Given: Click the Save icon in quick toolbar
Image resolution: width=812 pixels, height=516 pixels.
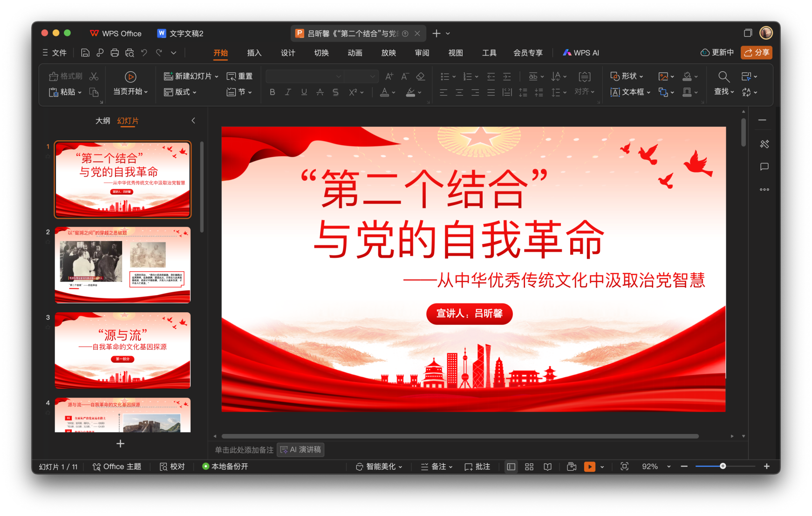Looking at the screenshot, I should click(x=85, y=53).
